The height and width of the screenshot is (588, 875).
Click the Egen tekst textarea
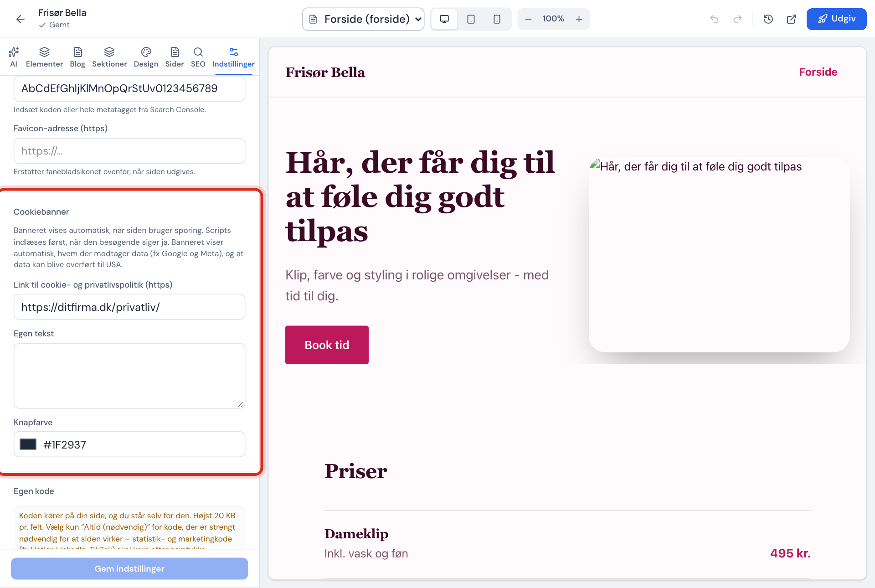point(129,376)
